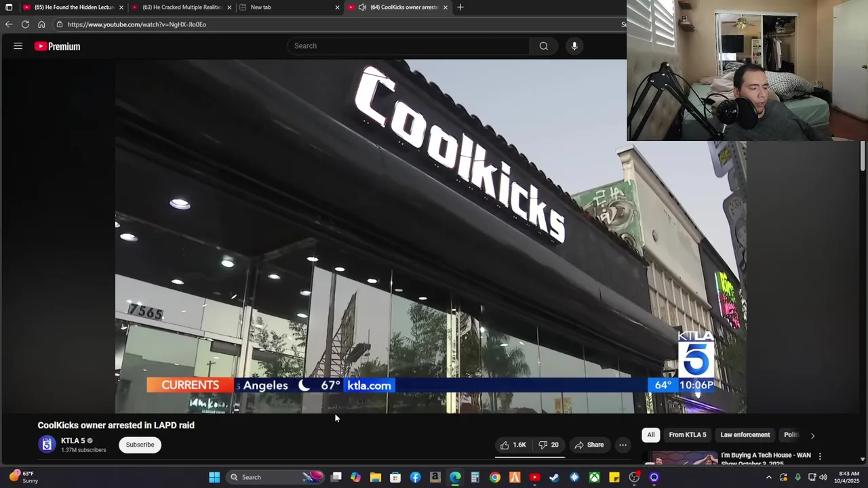Open the YouTube hamburger guide menu
The height and width of the screenshot is (488, 868).
click(18, 46)
